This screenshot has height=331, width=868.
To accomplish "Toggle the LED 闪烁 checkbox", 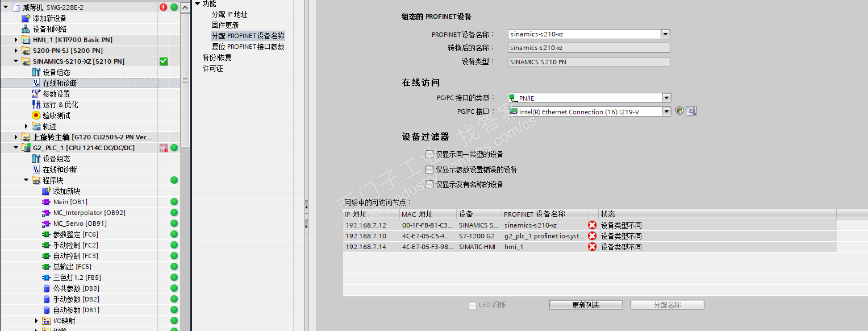I will pos(473,305).
